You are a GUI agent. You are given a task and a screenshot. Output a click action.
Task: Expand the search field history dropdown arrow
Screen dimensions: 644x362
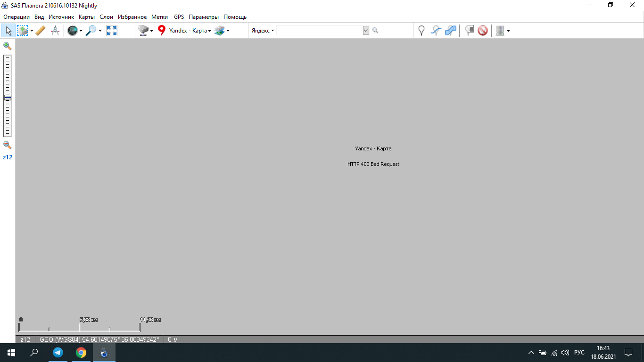tap(366, 31)
